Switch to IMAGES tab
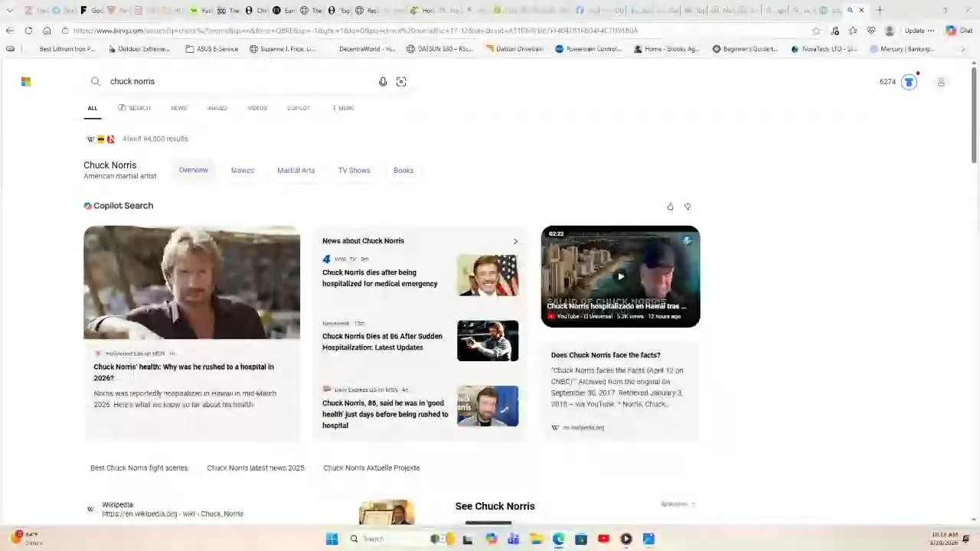This screenshot has width=980, height=551. (217, 108)
